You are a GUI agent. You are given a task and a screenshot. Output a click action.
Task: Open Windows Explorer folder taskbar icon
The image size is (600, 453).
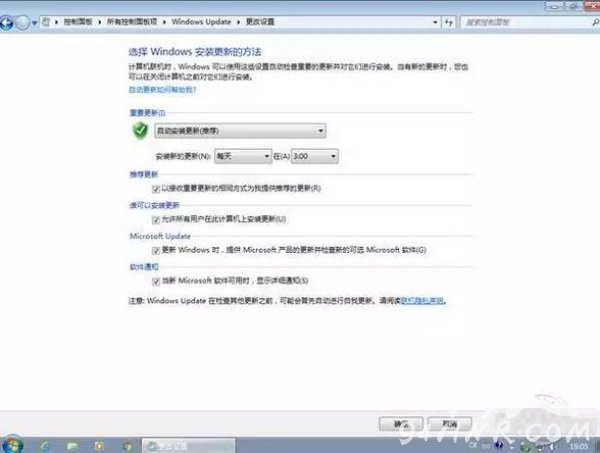[72, 446]
